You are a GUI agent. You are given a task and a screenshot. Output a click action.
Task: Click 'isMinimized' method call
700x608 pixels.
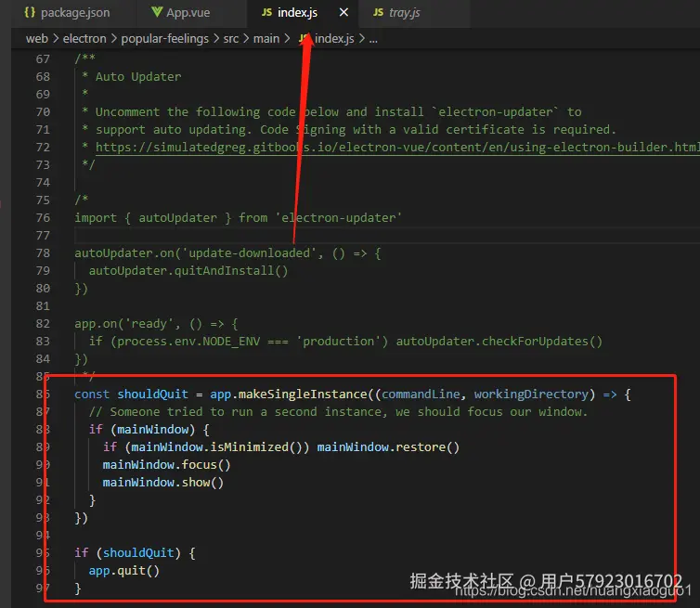[249, 447]
